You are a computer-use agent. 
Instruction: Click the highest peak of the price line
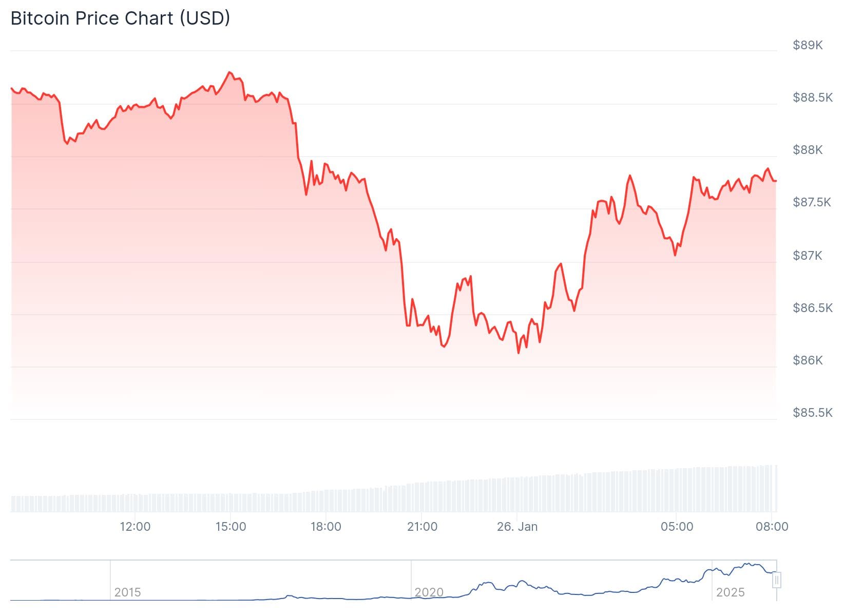coord(229,72)
